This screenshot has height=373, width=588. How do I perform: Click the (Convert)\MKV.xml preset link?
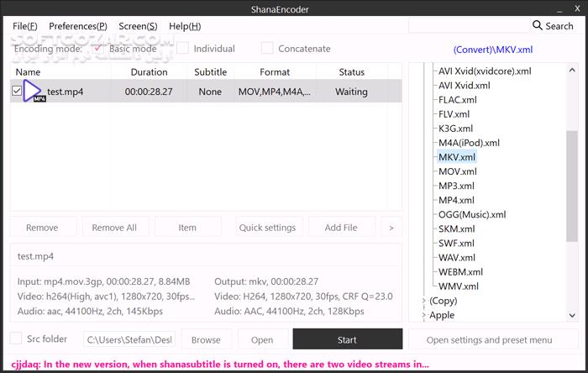(493, 50)
